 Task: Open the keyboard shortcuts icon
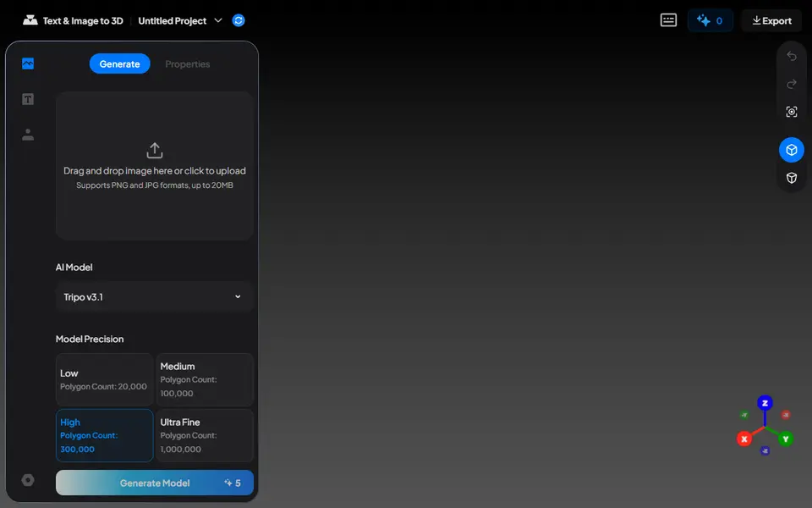pyautogui.click(x=668, y=20)
